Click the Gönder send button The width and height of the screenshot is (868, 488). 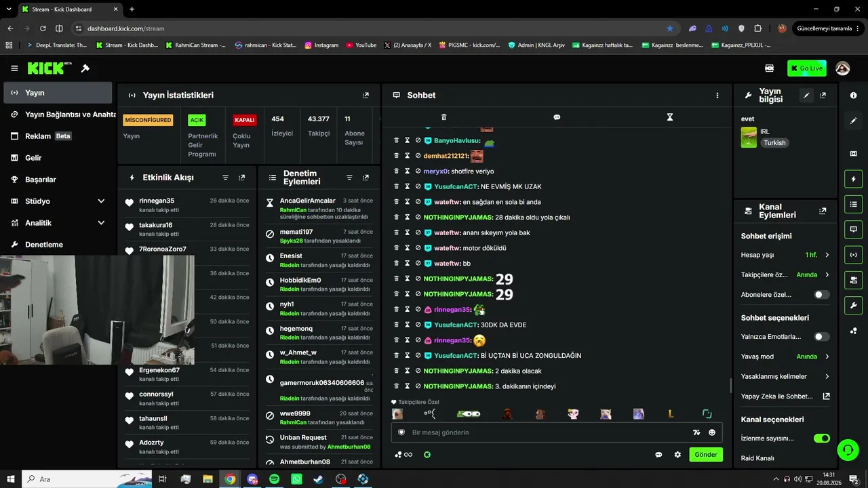point(705,455)
